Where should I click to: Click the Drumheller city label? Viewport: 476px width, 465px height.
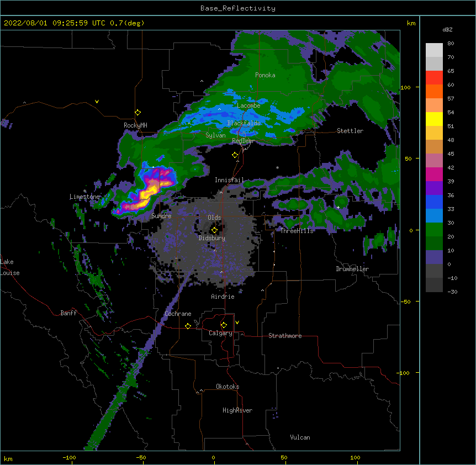(x=352, y=269)
